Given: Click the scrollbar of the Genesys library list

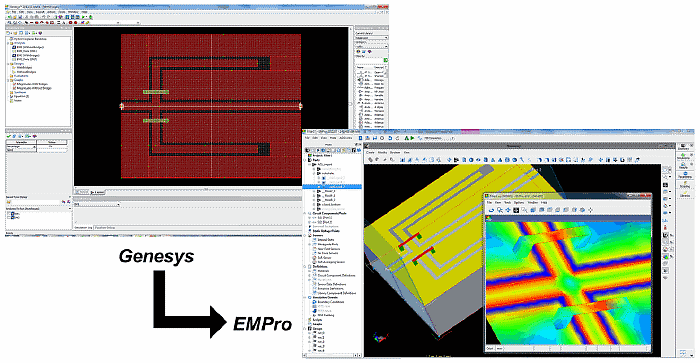Looking at the screenshot, I should click(387, 96).
